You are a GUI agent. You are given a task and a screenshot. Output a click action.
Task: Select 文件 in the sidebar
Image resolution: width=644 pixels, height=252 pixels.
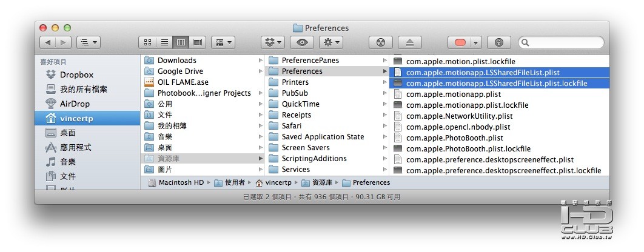[x=87, y=176]
